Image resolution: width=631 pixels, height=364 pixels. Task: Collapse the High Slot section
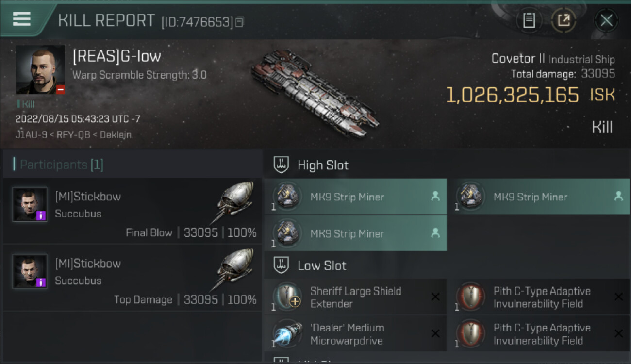(322, 165)
